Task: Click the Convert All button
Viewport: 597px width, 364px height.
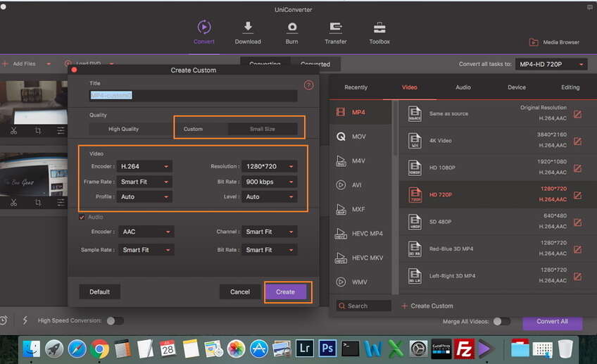Action: tap(552, 322)
